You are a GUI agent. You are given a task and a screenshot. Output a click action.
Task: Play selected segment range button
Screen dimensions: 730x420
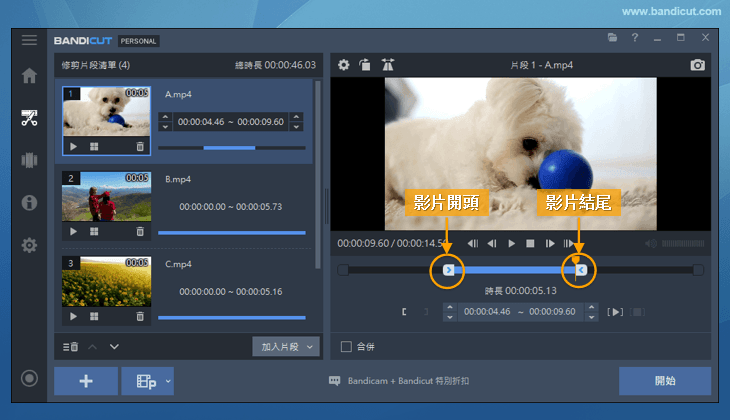click(x=615, y=312)
